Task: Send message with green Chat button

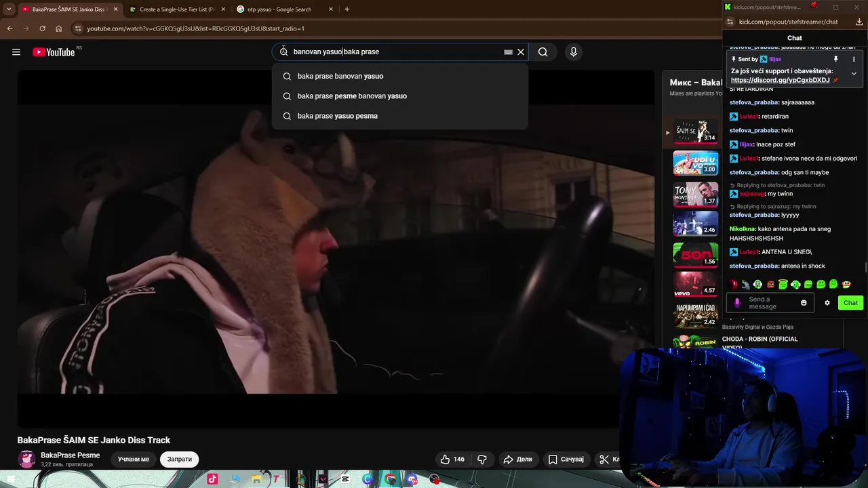Action: (x=850, y=303)
